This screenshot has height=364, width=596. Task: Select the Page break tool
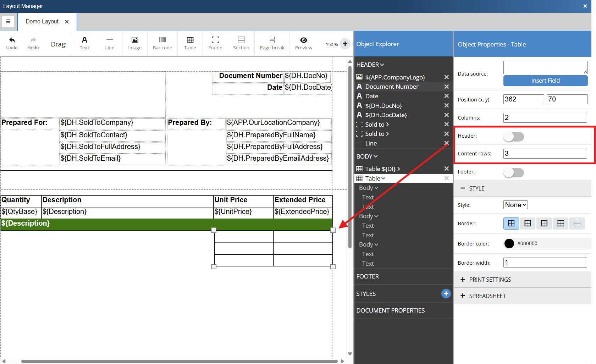(x=272, y=43)
